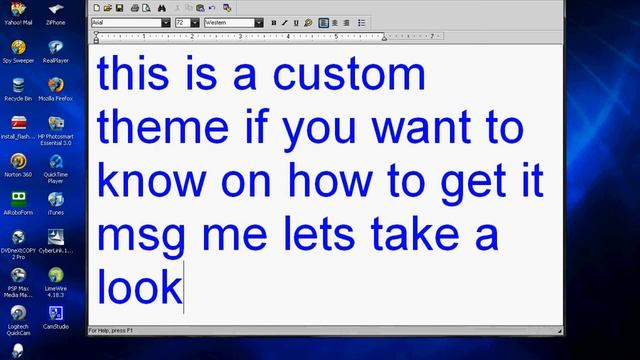
Task: Select the ZiPhone desktop icon
Action: click(x=56, y=13)
